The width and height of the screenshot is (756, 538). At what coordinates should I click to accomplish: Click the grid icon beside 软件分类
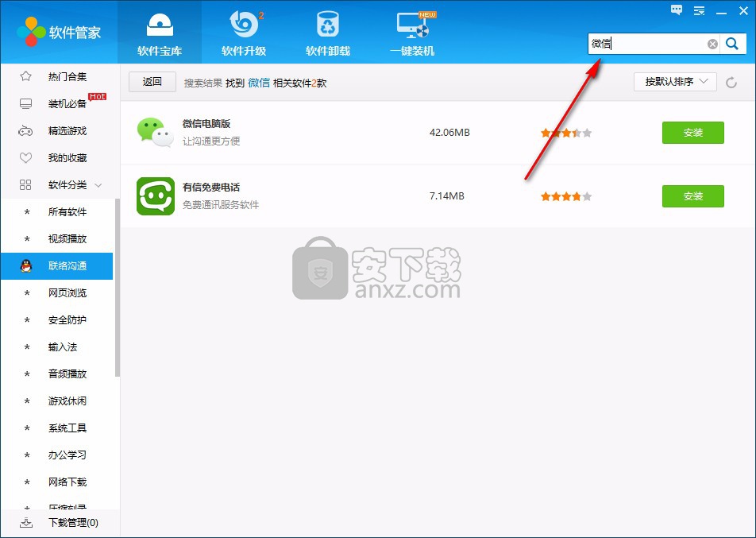(25, 185)
